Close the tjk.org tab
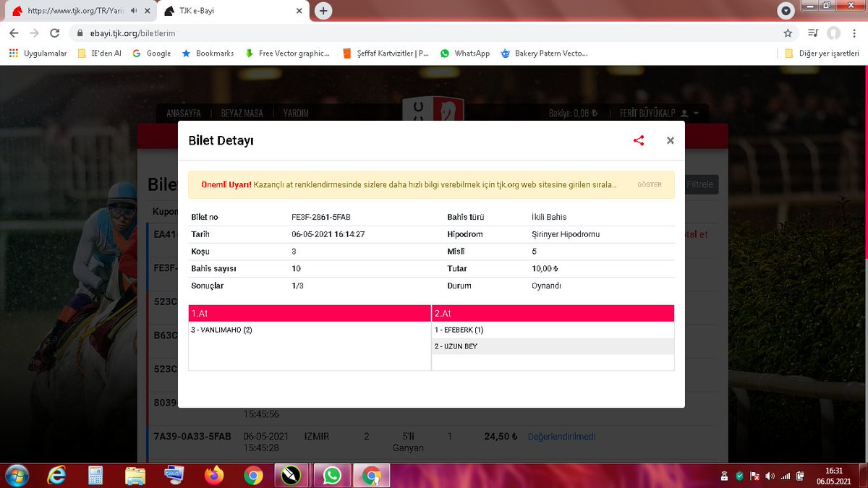 click(147, 11)
